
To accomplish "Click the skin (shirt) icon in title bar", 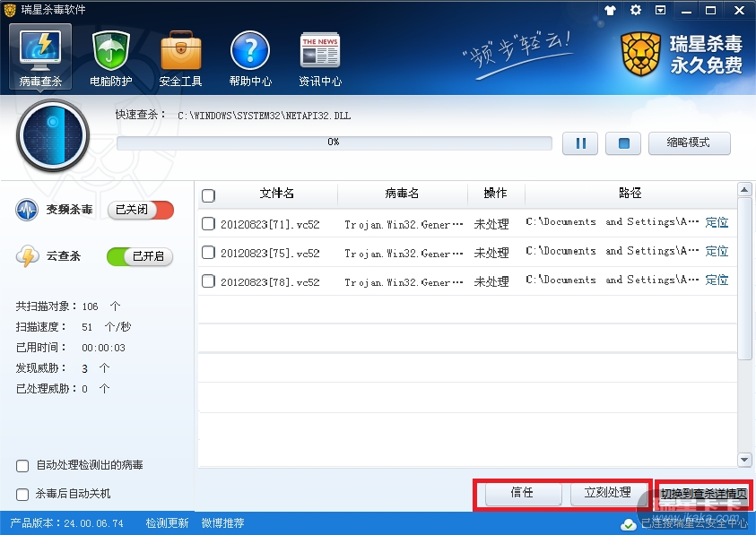I will click(611, 10).
